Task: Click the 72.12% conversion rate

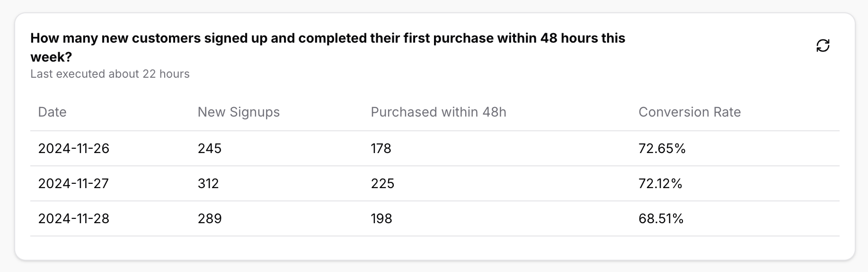Action: [660, 183]
